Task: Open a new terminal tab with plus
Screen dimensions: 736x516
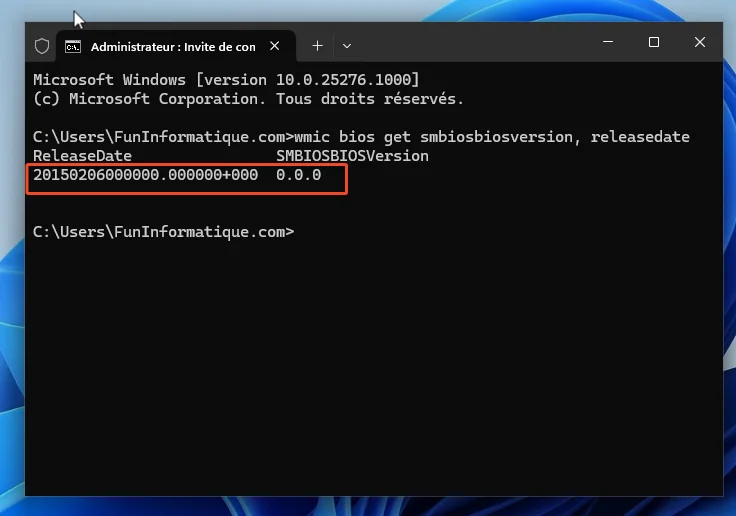Action: (317, 45)
